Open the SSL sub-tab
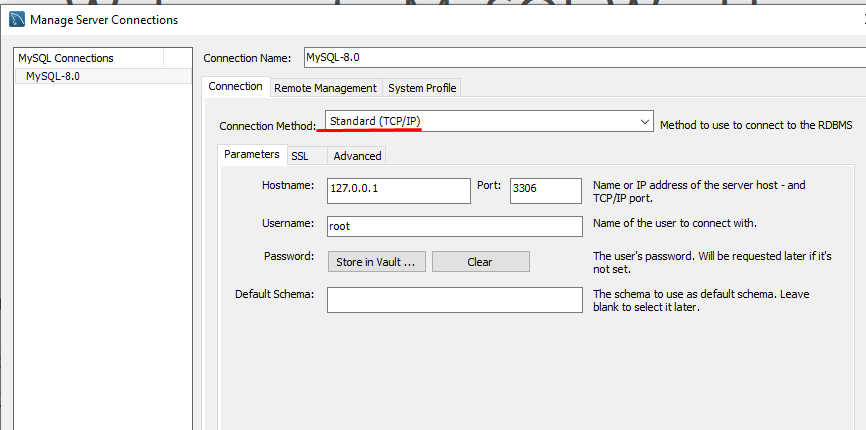This screenshot has height=430, width=866. [300, 156]
